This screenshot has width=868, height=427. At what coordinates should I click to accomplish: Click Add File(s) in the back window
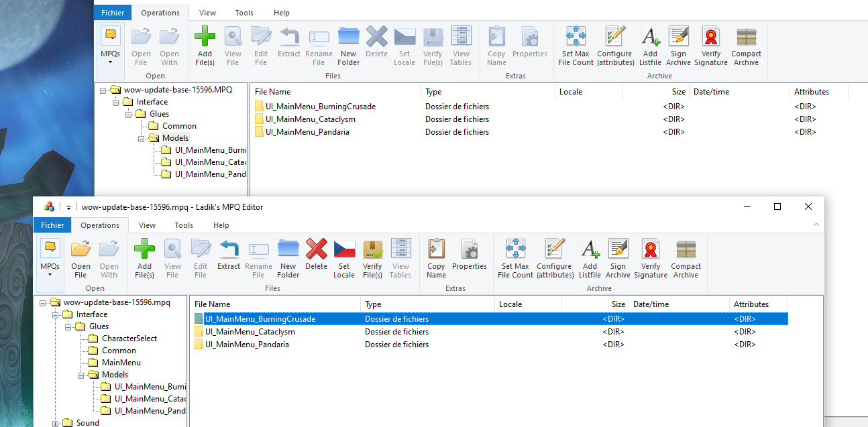click(205, 46)
